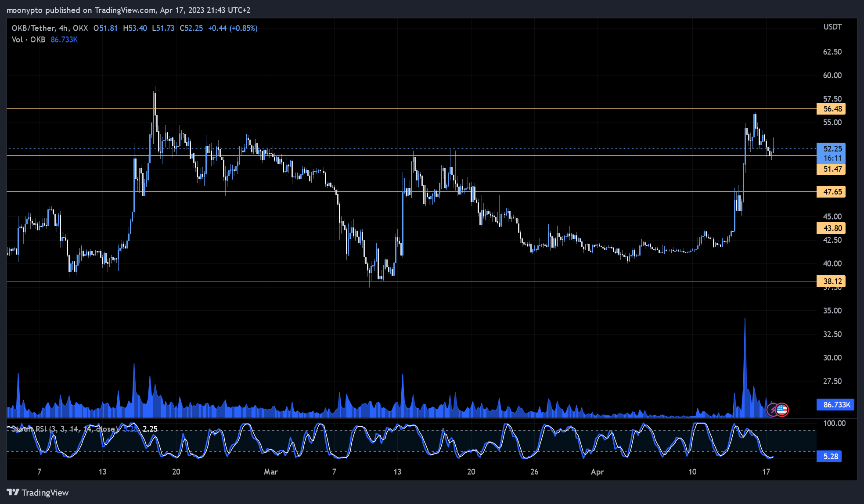
Task: Click the +0.44 (+0.85%) change value
Action: [x=233, y=28]
